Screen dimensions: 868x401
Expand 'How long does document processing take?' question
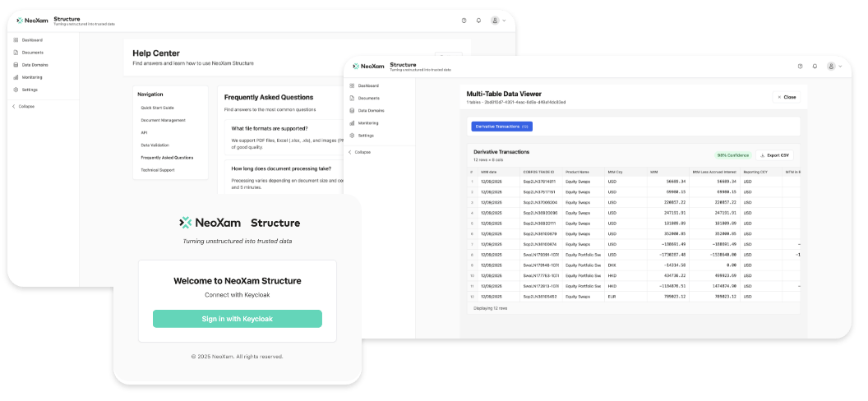click(x=281, y=168)
